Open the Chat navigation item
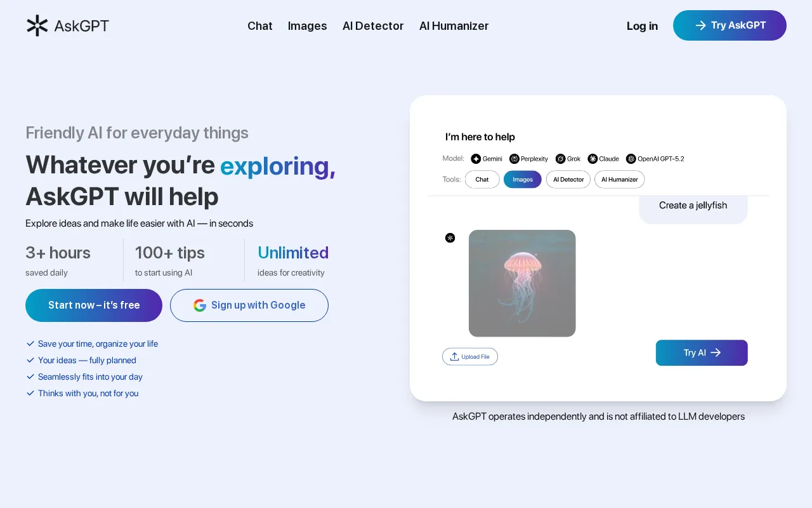Viewport: 812px width, 508px height. tap(260, 26)
